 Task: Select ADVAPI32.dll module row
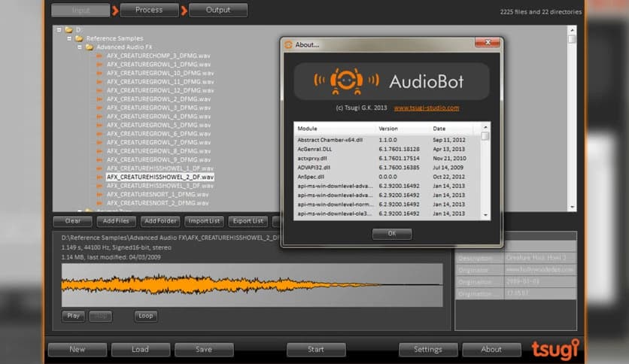click(x=387, y=168)
